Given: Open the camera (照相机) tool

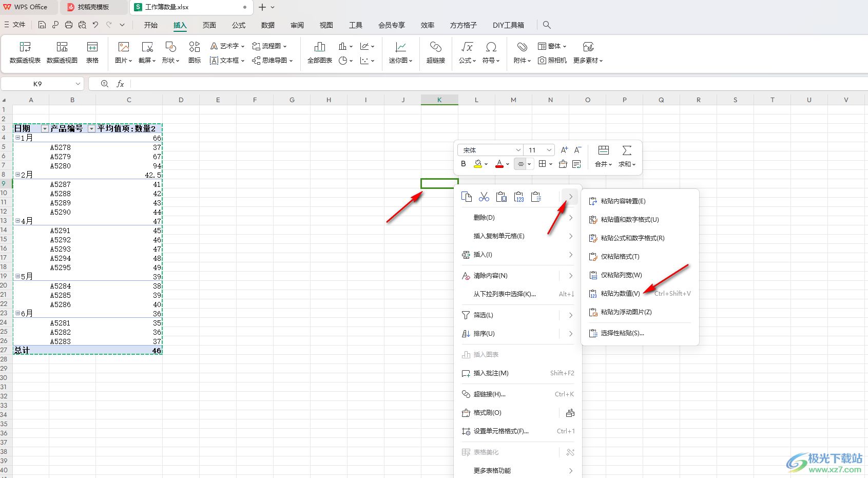Looking at the screenshot, I should (x=552, y=61).
